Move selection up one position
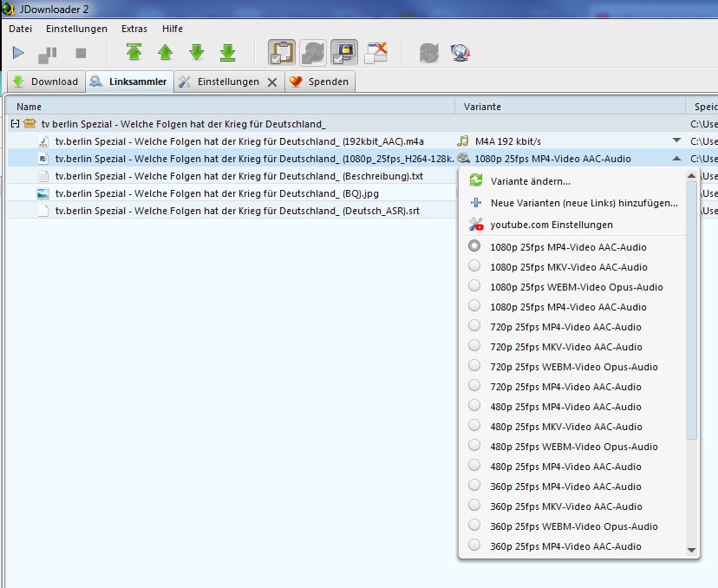 tap(166, 52)
